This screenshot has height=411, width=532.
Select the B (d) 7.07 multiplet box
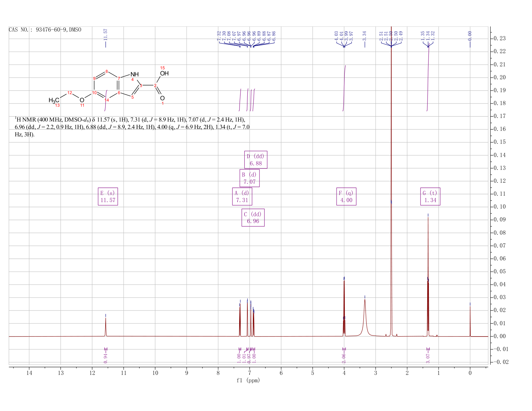(250, 178)
